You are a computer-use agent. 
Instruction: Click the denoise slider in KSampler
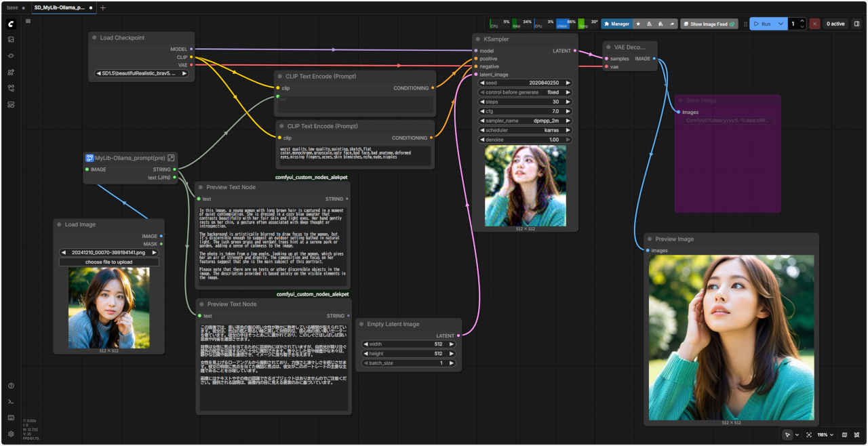(x=526, y=140)
